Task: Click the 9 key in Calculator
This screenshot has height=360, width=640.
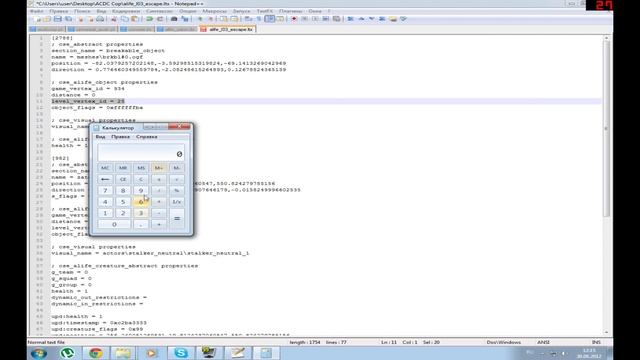Action: (141, 191)
